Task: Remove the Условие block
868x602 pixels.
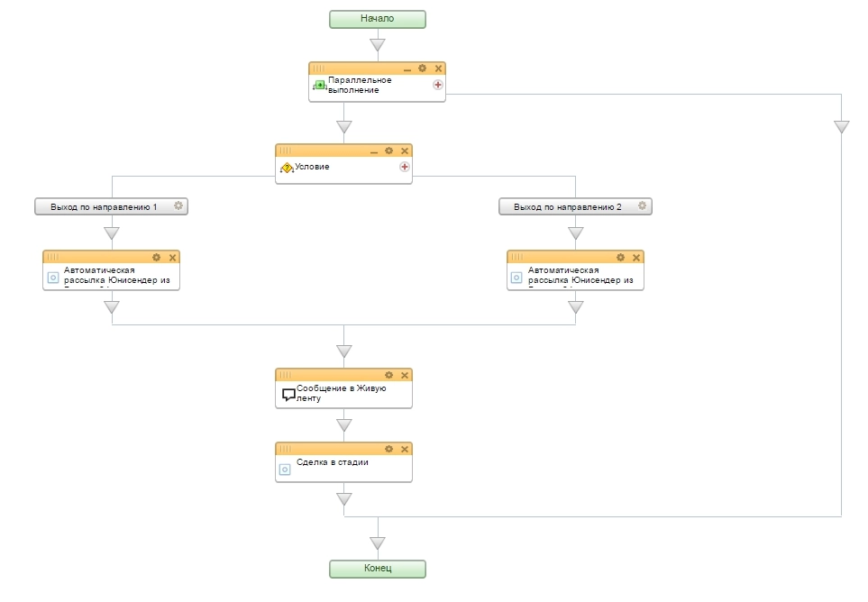Action: [x=405, y=150]
